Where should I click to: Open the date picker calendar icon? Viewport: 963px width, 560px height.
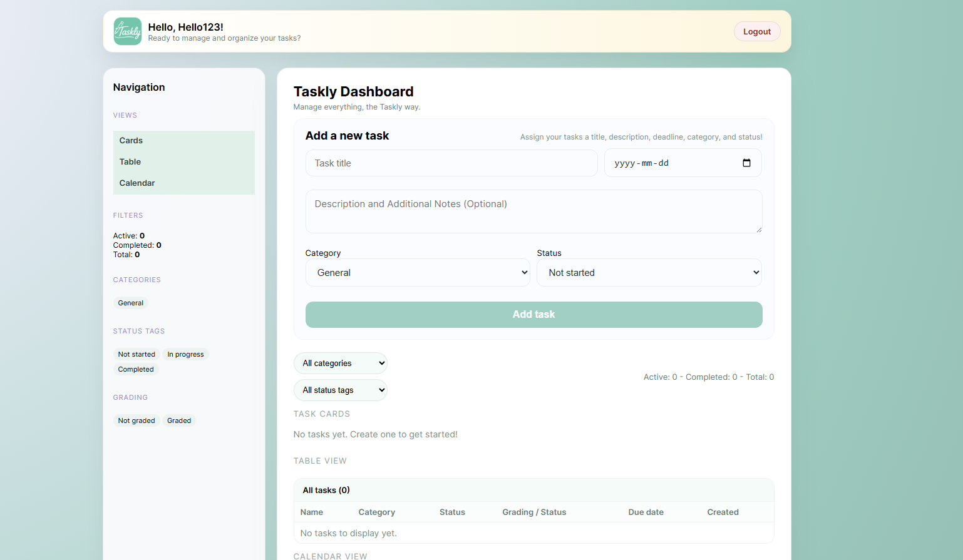point(746,163)
